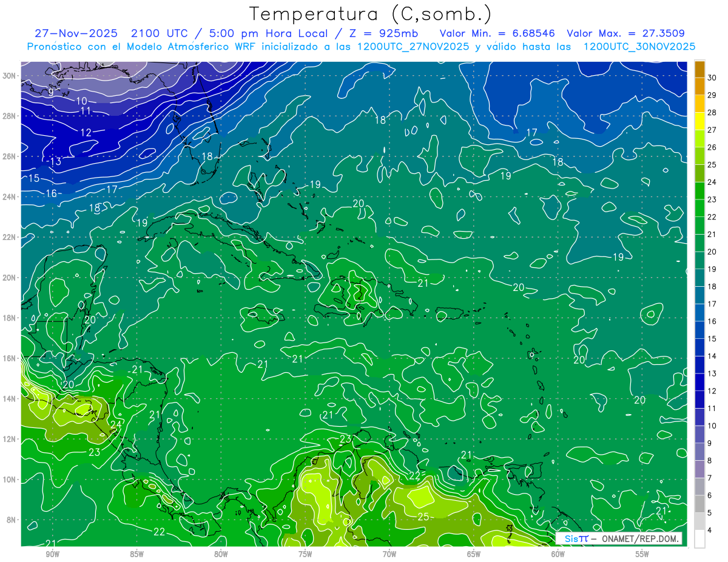728x562 pixels.
Task: Click the yellow legend swatch between 27 and 28
Action: pos(699,121)
